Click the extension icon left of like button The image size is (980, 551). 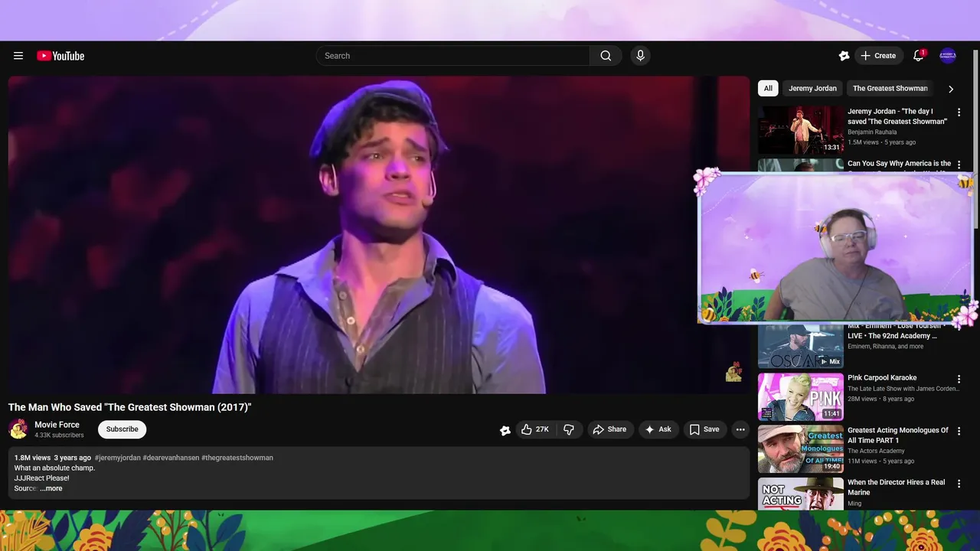pos(505,430)
